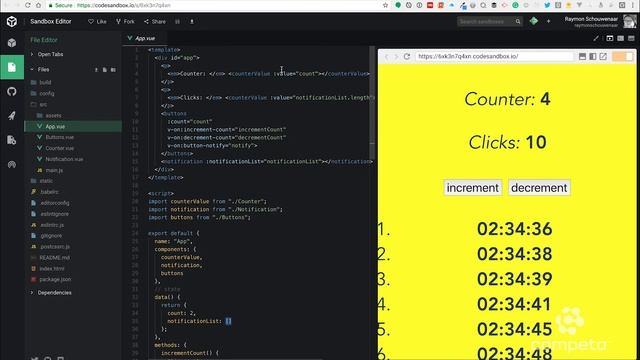Go forward in preview browser
Viewport: 640px width, 360px height.
pyautogui.click(x=396, y=56)
